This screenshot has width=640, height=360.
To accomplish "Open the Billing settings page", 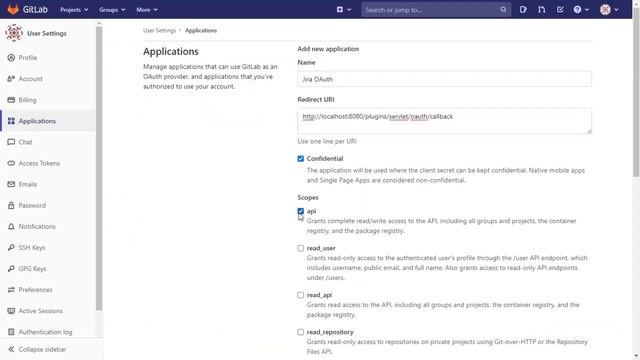I will point(27,100).
